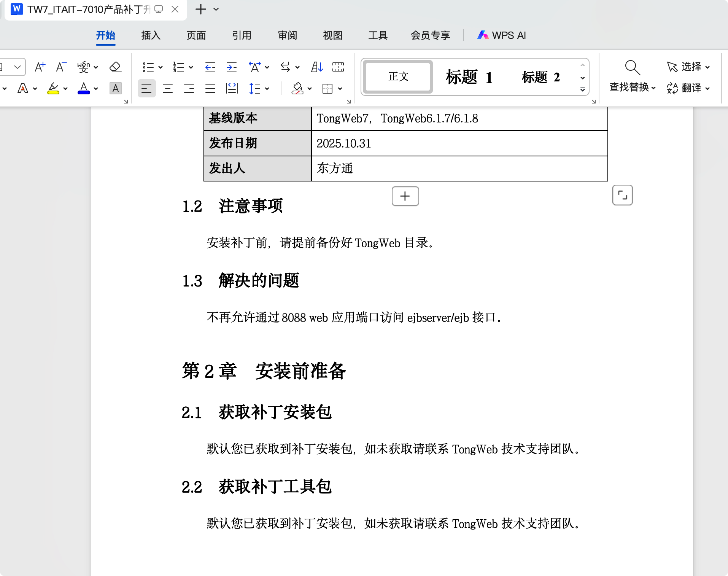The width and height of the screenshot is (728, 576).
Task: Switch to the 插入 tab
Action: coord(151,35)
